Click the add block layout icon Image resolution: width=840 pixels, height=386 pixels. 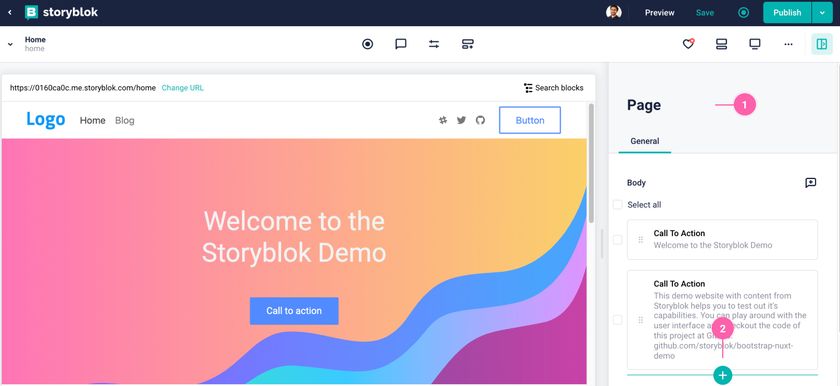(468, 44)
